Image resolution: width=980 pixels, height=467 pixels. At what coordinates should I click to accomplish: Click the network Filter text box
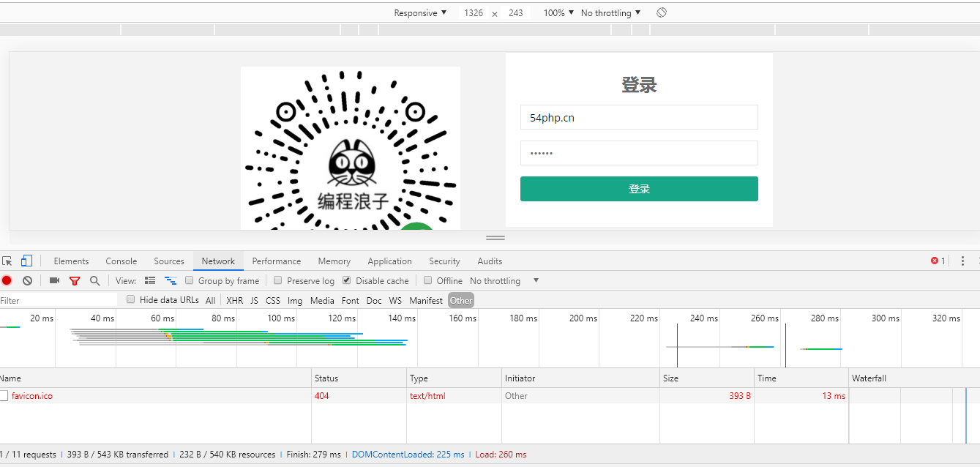click(59, 300)
